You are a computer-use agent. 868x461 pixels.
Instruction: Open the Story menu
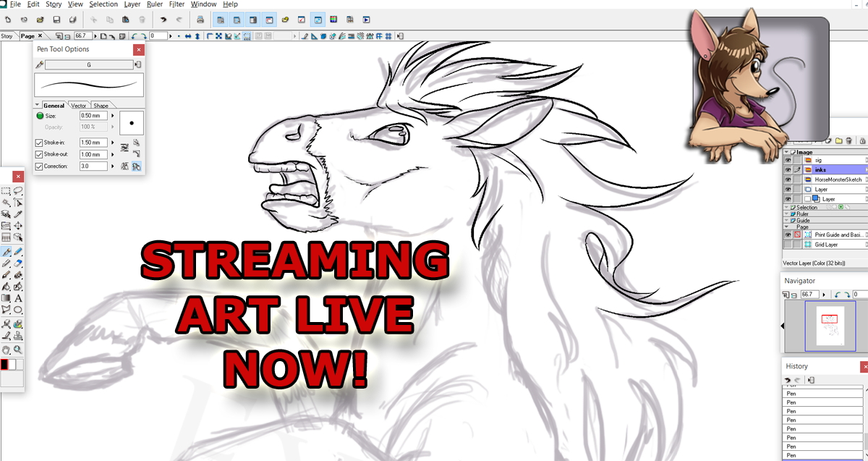54,4
